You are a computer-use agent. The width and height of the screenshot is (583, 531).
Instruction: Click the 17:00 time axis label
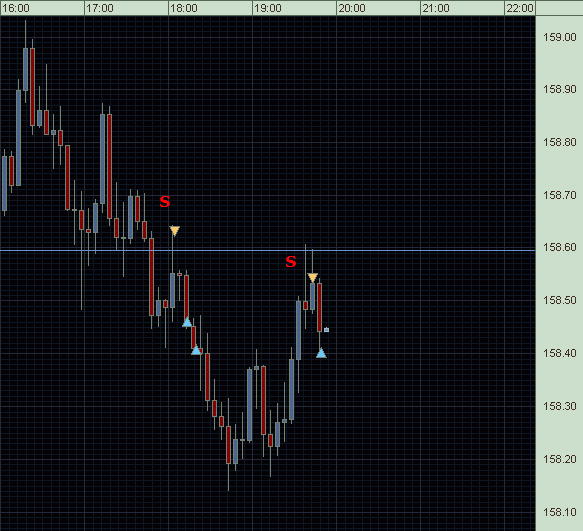tap(100, 8)
